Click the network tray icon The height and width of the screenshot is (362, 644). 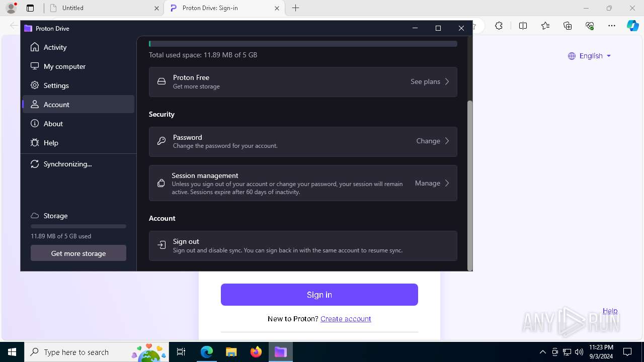click(567, 352)
